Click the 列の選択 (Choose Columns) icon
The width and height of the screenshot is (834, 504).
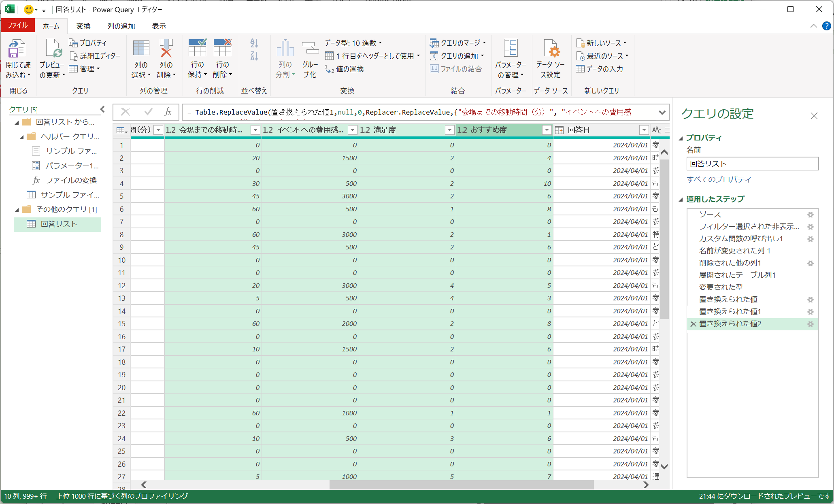(141, 48)
